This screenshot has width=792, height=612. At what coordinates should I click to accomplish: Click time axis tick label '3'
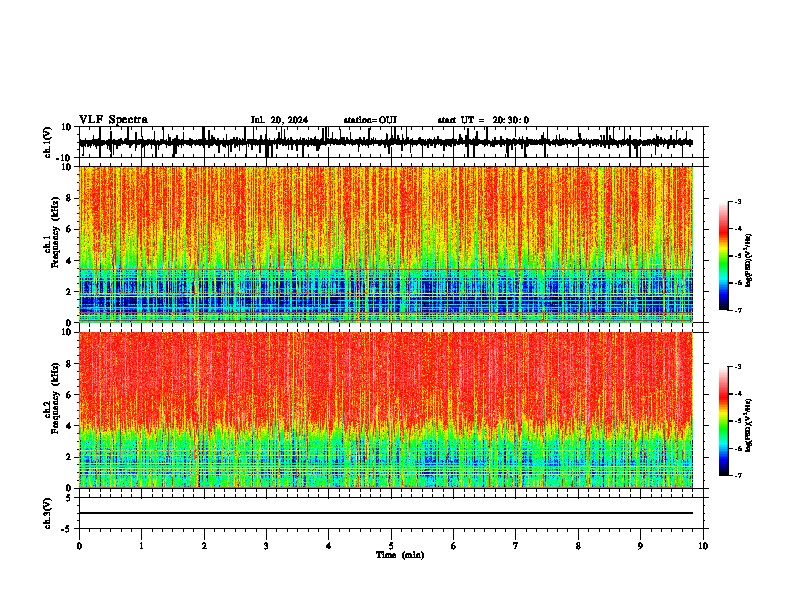(x=266, y=546)
